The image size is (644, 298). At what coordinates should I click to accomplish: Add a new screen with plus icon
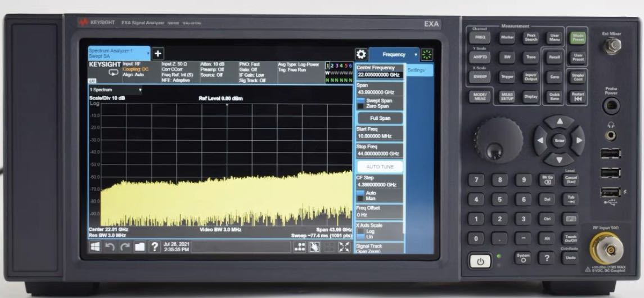tap(158, 54)
